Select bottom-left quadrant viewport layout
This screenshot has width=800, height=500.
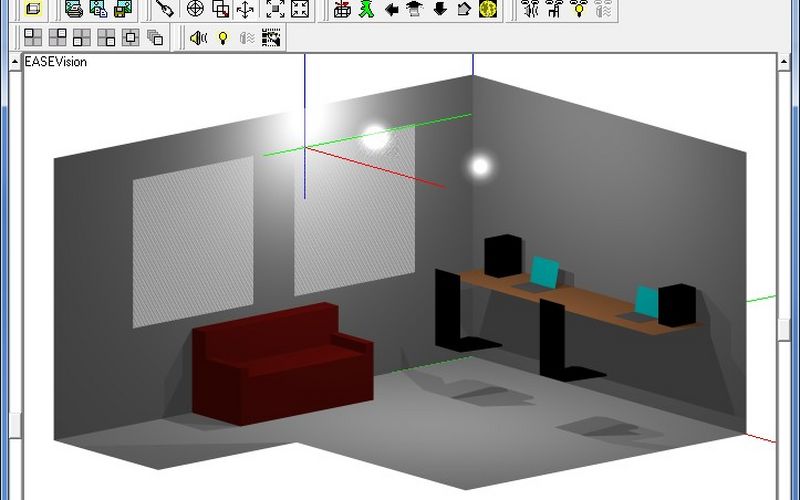[82, 37]
